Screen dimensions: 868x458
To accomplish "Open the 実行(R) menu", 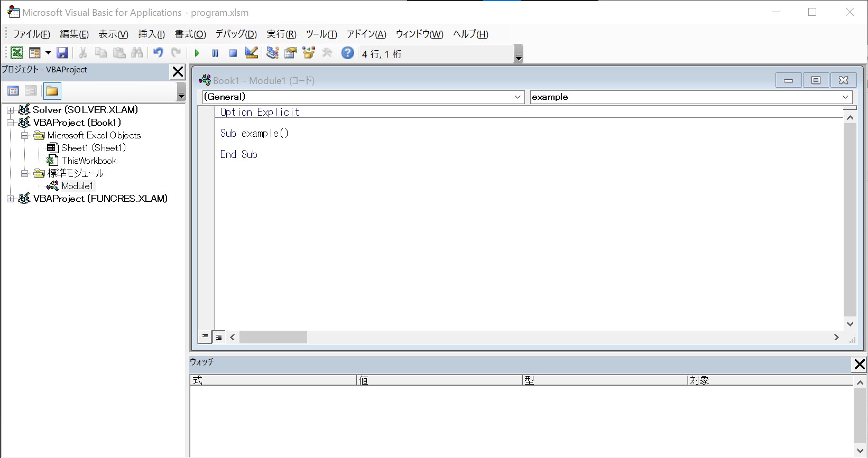I will 281,34.
